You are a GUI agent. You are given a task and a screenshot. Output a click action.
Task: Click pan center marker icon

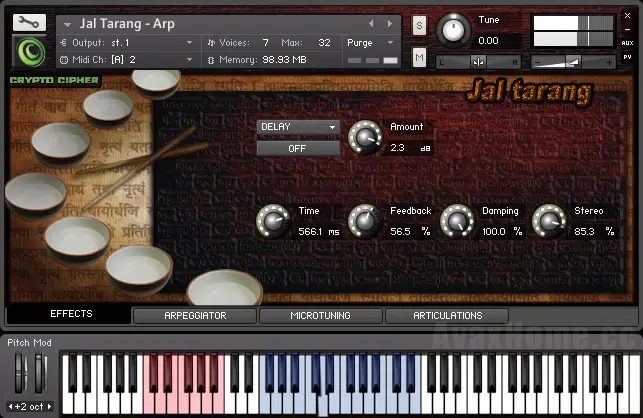point(478,62)
